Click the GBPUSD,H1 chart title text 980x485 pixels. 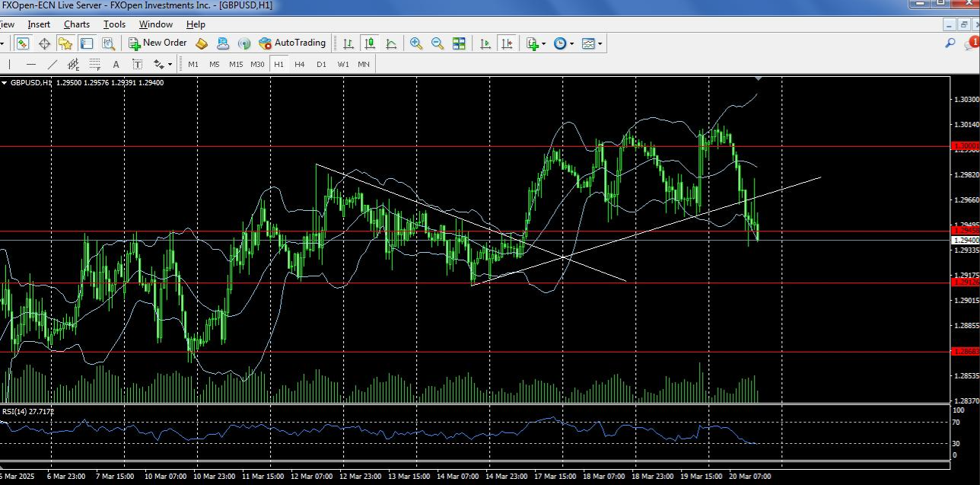pyautogui.click(x=31, y=82)
